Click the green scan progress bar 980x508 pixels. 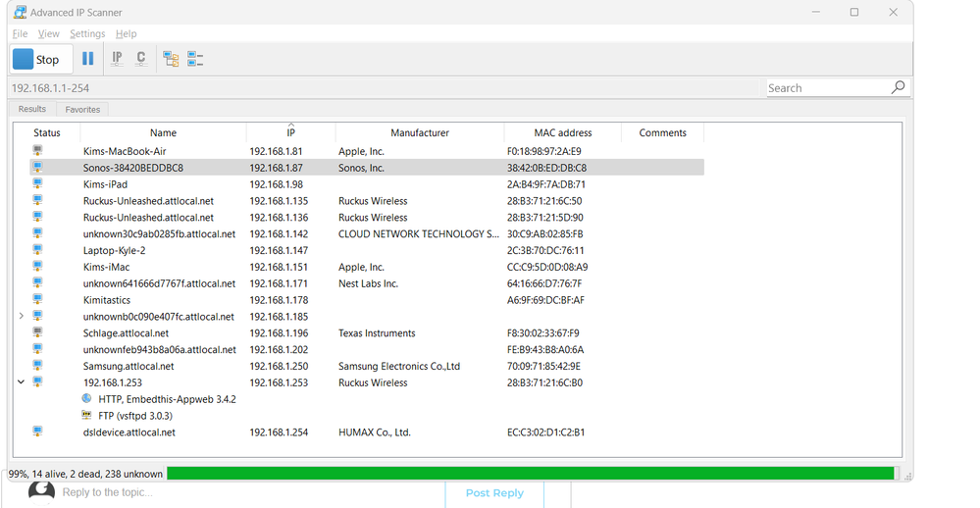(530, 474)
